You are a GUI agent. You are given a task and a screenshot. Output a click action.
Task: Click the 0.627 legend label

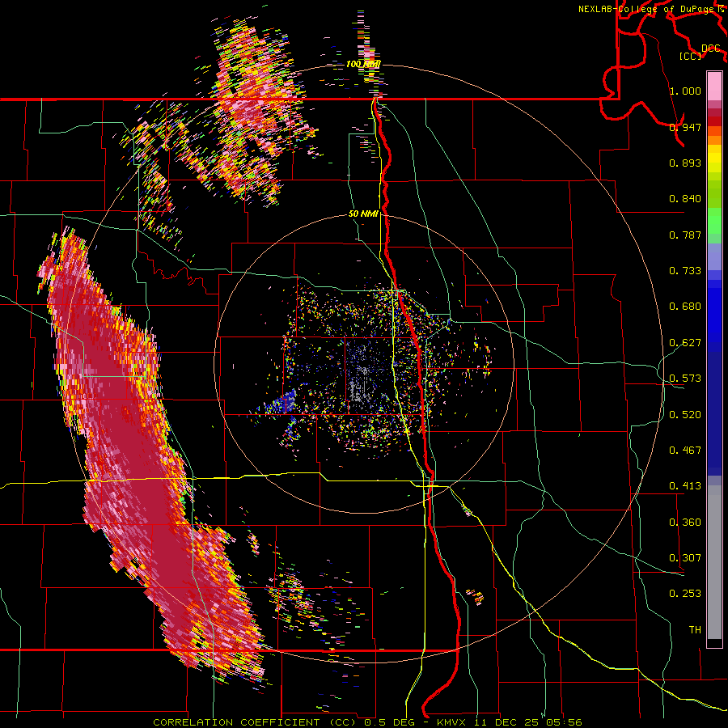point(685,343)
